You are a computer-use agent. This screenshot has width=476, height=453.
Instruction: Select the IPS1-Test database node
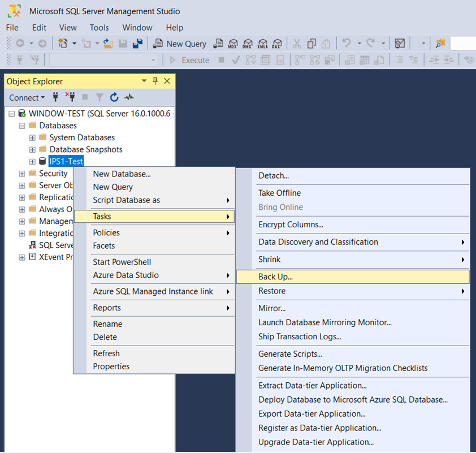tap(66, 161)
